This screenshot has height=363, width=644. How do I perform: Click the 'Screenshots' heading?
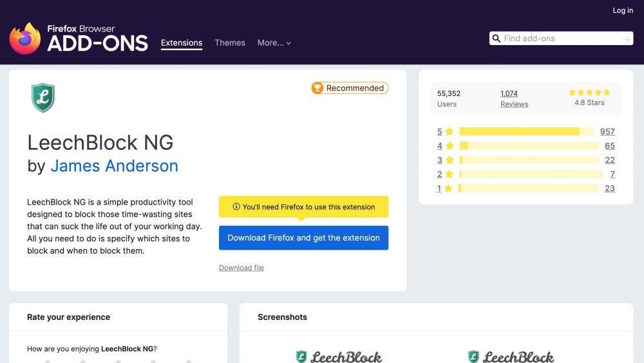[x=282, y=317]
